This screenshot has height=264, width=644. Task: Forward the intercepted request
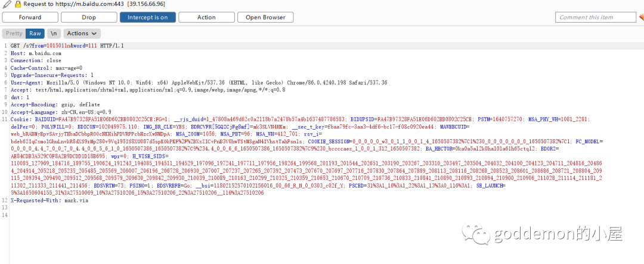(x=30, y=17)
